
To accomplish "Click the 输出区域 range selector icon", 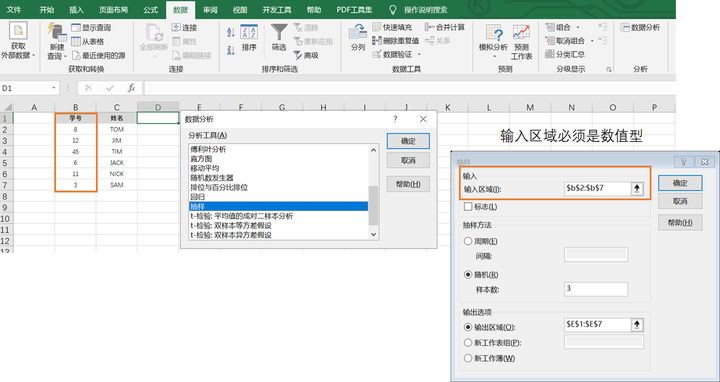I will point(637,325).
